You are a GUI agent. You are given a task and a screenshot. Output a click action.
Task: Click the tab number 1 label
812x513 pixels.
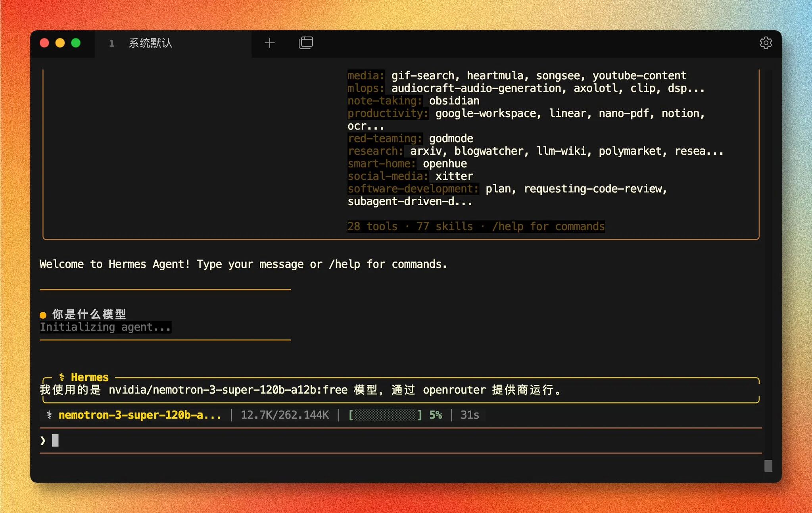click(x=111, y=43)
